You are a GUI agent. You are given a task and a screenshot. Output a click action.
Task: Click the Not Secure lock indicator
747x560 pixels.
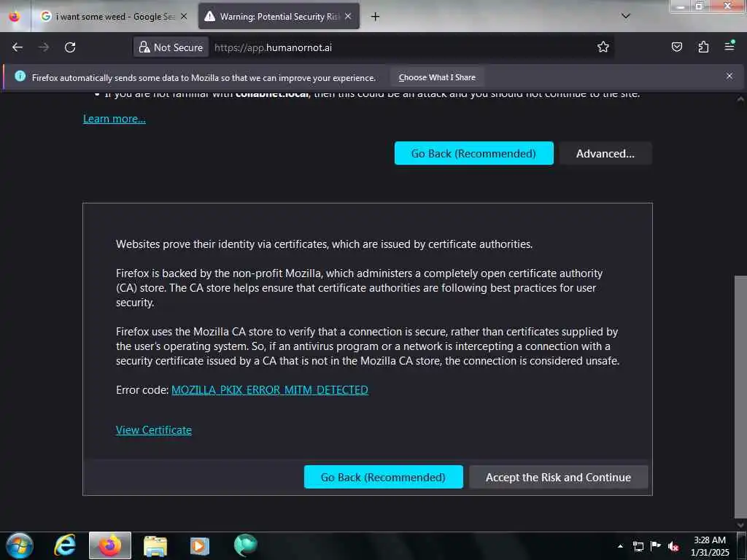click(x=171, y=47)
